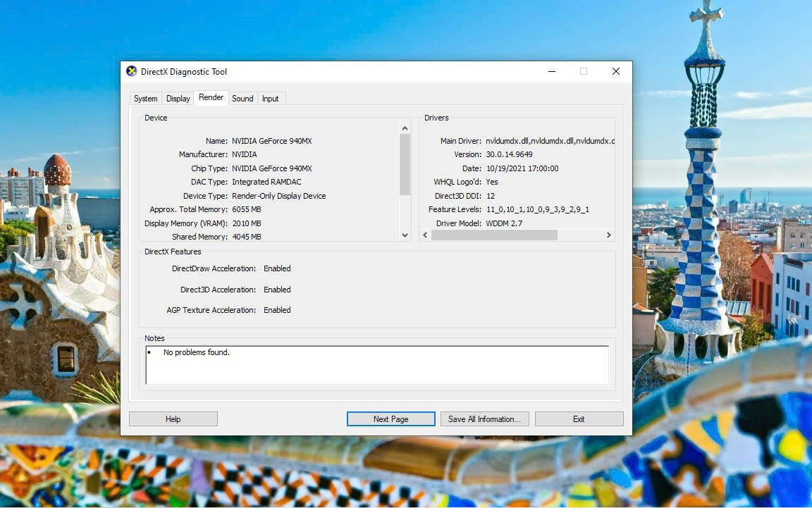Open the Display tab
The height and width of the screenshot is (508, 812).
[x=178, y=99]
